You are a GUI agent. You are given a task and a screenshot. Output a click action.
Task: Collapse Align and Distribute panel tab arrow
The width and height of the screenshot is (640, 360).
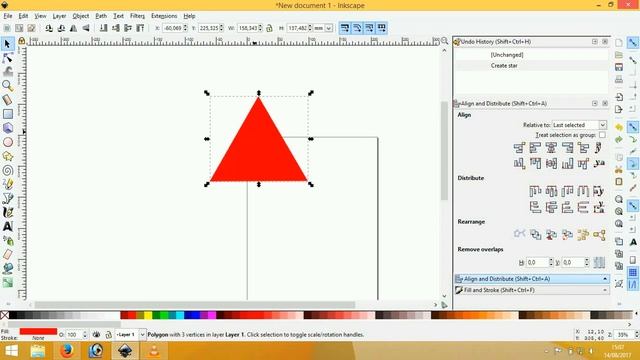pyautogui.click(x=605, y=279)
